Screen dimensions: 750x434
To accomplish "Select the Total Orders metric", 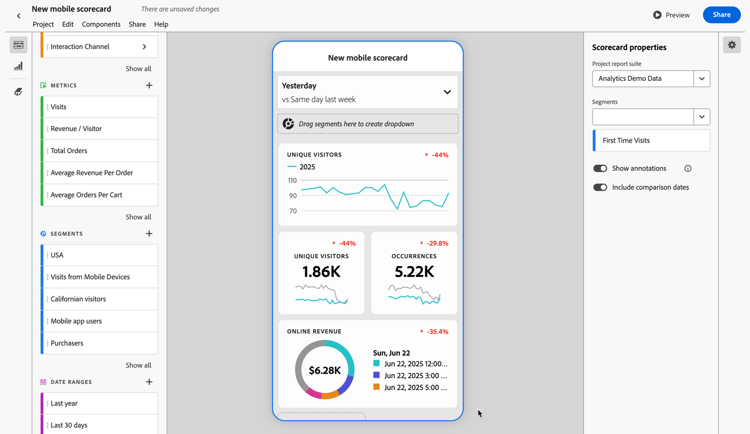I will coord(99,151).
